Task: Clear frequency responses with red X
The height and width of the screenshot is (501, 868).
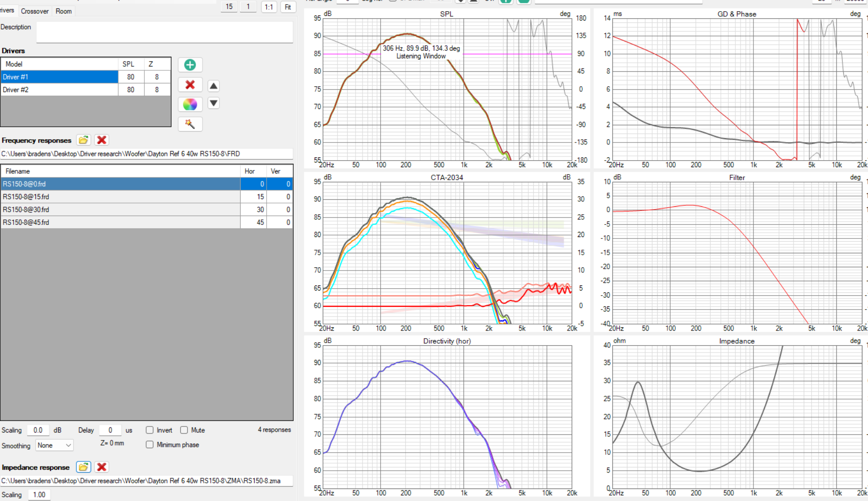Action: (x=101, y=140)
